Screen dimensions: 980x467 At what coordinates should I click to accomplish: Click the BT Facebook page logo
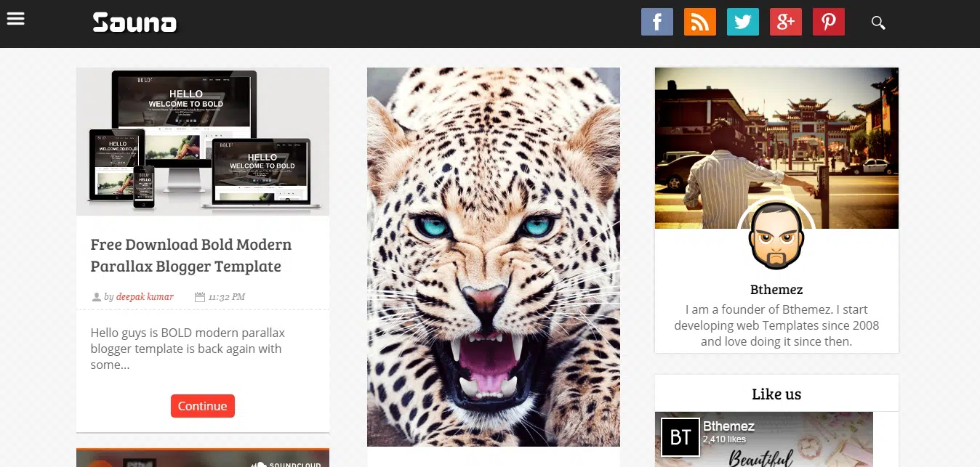pyautogui.click(x=680, y=436)
